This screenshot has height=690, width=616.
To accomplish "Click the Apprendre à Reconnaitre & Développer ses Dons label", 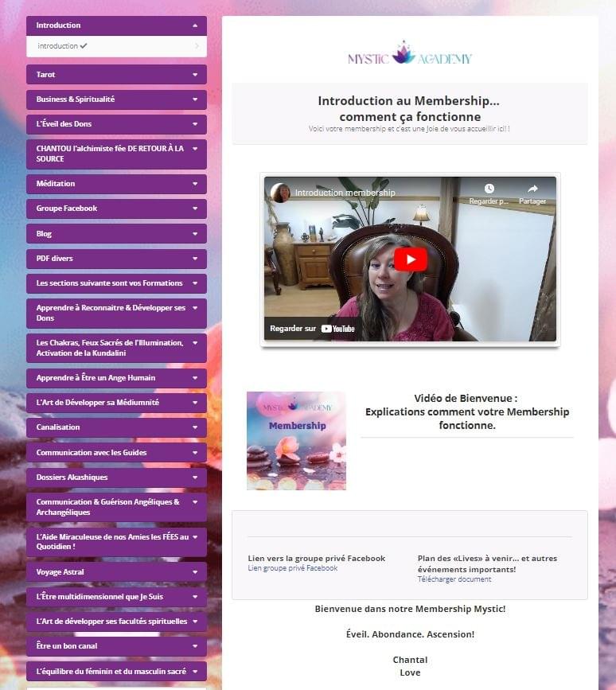I will click(x=111, y=313).
